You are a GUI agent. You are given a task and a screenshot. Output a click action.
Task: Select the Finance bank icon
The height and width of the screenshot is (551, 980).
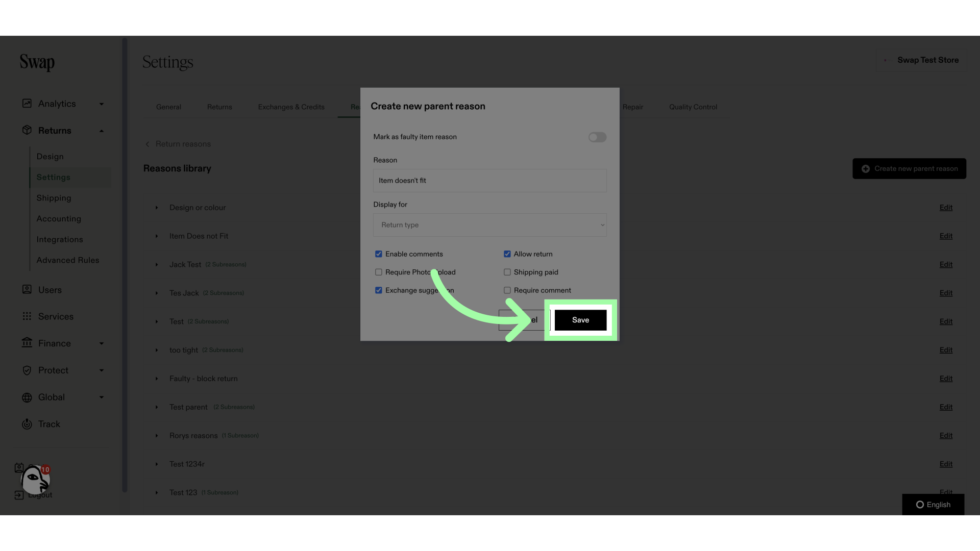27,343
